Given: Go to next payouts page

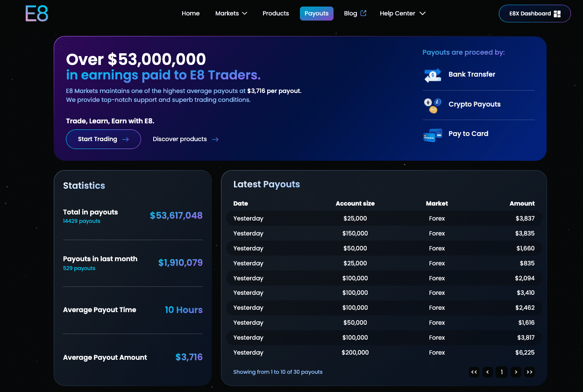Looking at the screenshot, I should click(x=516, y=372).
